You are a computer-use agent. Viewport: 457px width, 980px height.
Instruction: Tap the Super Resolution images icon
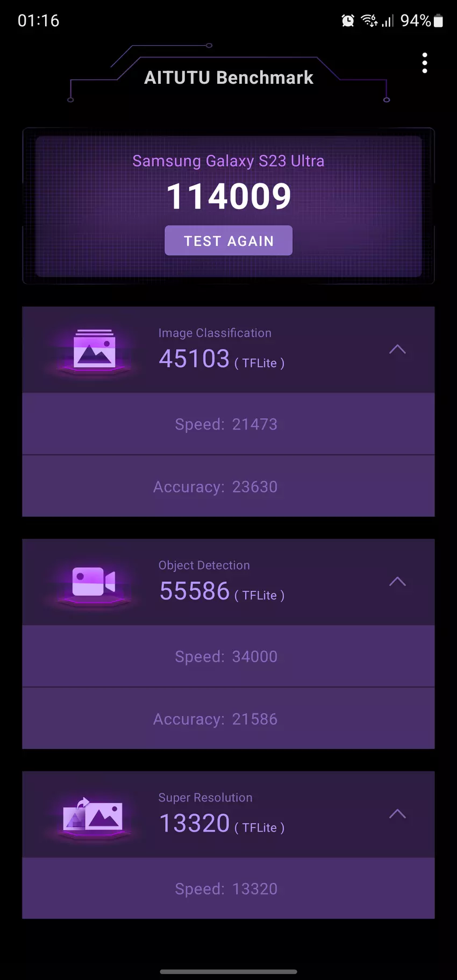point(93,816)
